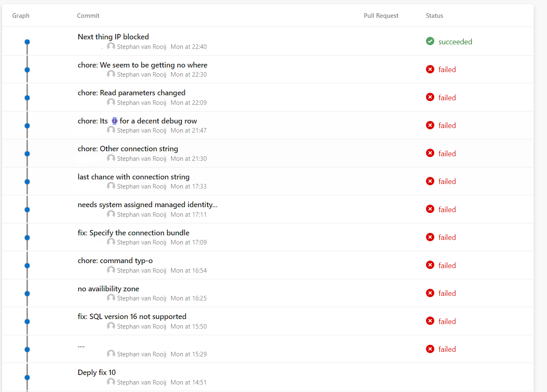This screenshot has width=547, height=392.
Task: Click author avatar under 'SQL version 16 not supported'
Action: [x=111, y=326]
